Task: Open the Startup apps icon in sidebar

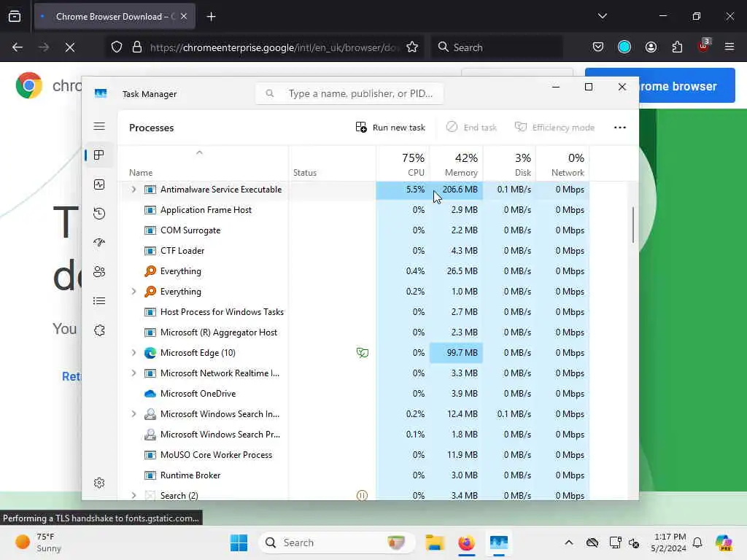Action: click(x=99, y=242)
